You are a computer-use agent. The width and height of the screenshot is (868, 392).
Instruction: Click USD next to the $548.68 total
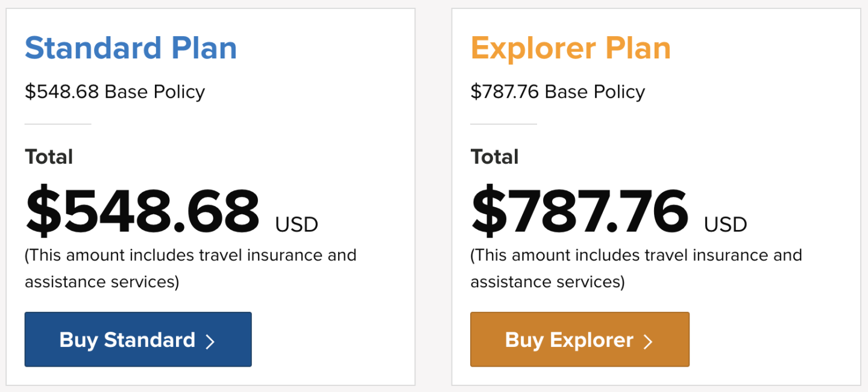click(x=297, y=225)
